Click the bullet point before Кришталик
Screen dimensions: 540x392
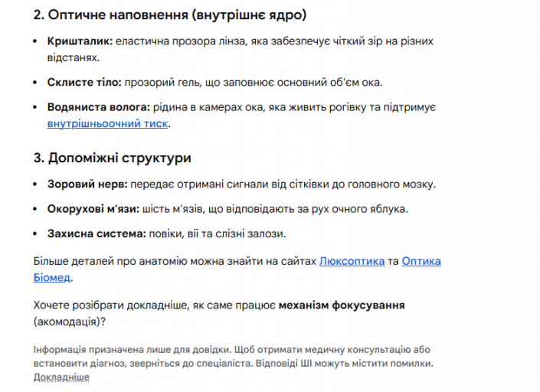[38, 41]
